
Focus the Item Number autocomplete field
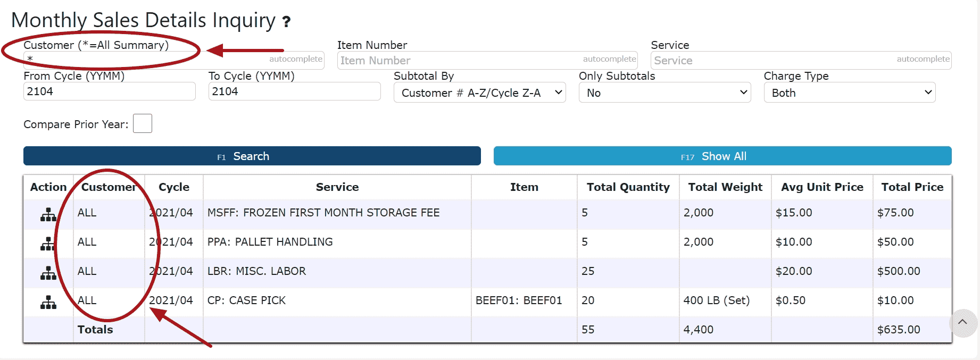pos(458,60)
